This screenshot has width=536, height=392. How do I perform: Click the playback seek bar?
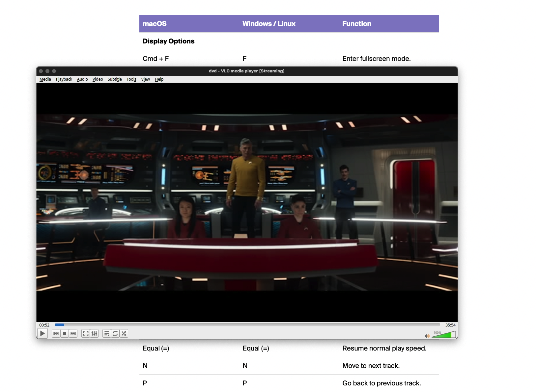(x=247, y=325)
